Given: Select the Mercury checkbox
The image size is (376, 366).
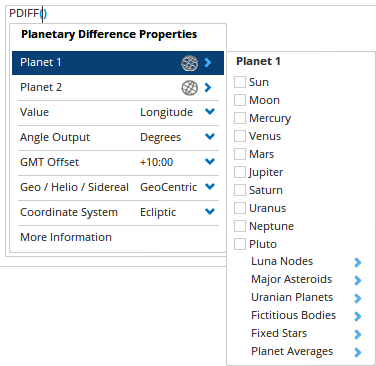Looking at the screenshot, I should click(x=240, y=118).
